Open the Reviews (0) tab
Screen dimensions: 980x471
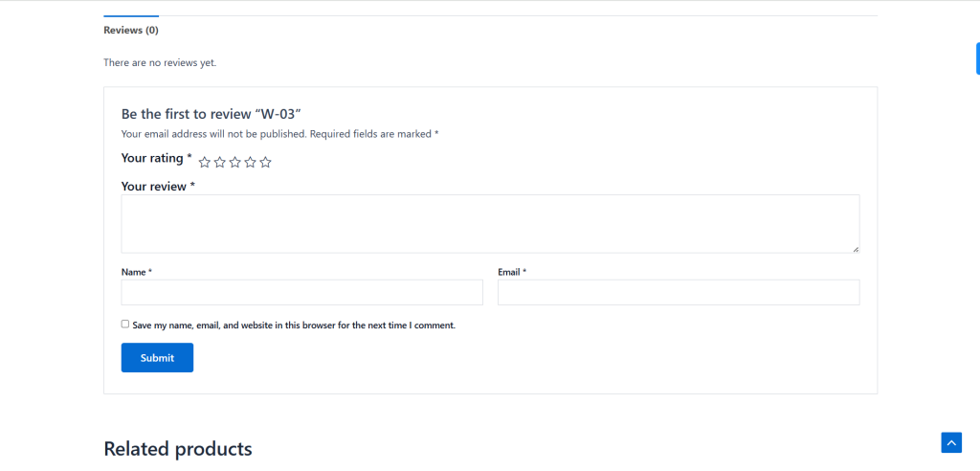(131, 31)
